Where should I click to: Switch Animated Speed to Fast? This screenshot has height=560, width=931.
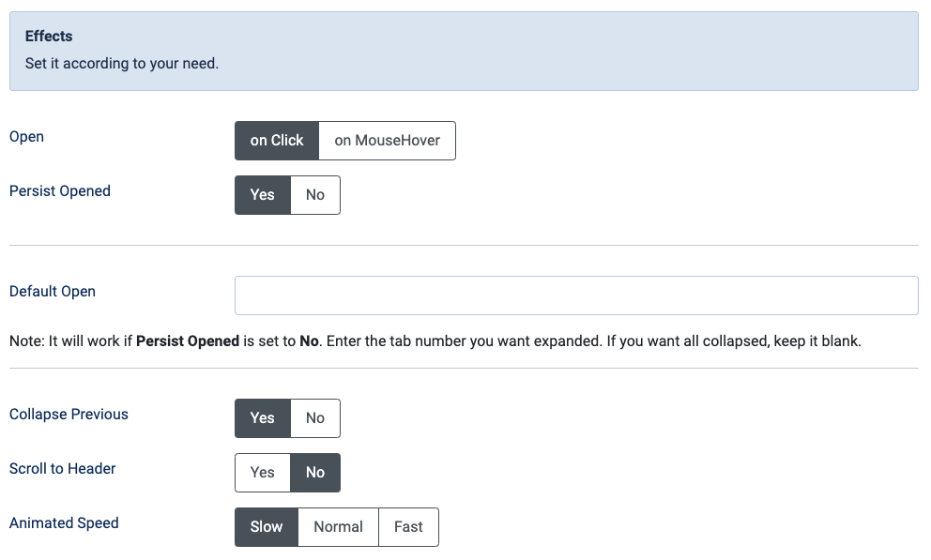click(408, 527)
